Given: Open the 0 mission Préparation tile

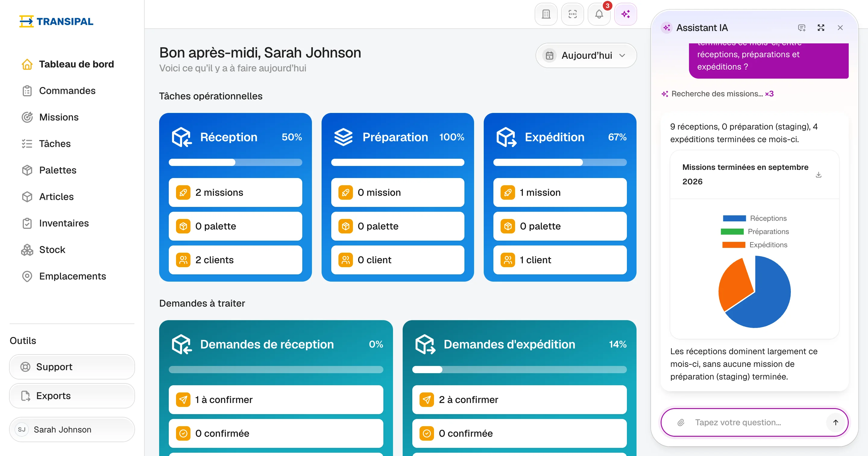Looking at the screenshot, I should [398, 192].
